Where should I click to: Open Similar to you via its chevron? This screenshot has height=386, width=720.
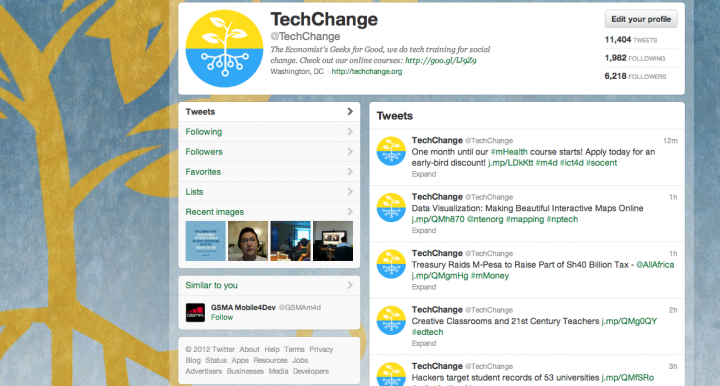click(350, 285)
